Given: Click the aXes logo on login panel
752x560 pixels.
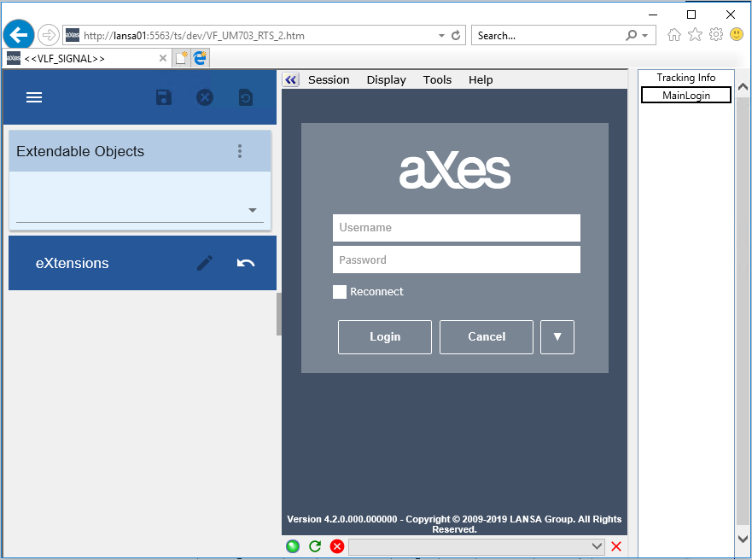Looking at the screenshot, I should pos(455,171).
